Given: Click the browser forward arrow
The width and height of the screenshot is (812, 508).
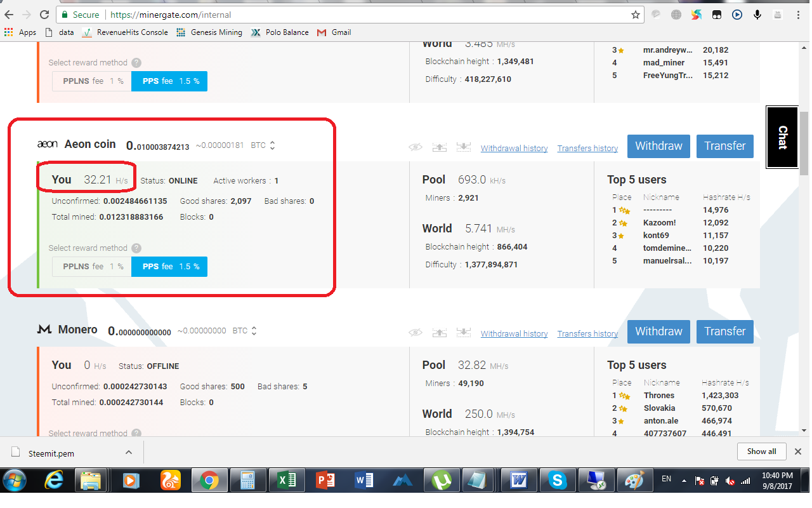Looking at the screenshot, I should pos(27,14).
